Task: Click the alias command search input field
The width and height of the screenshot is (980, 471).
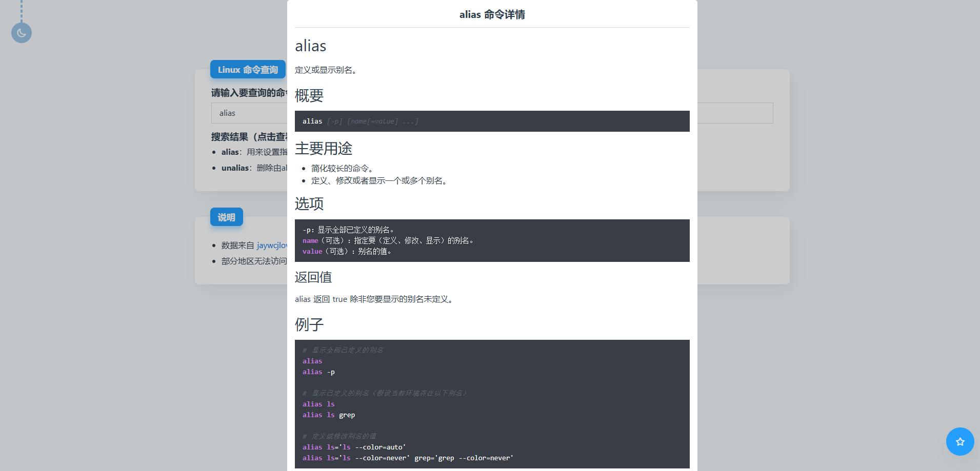Action: 249,113
